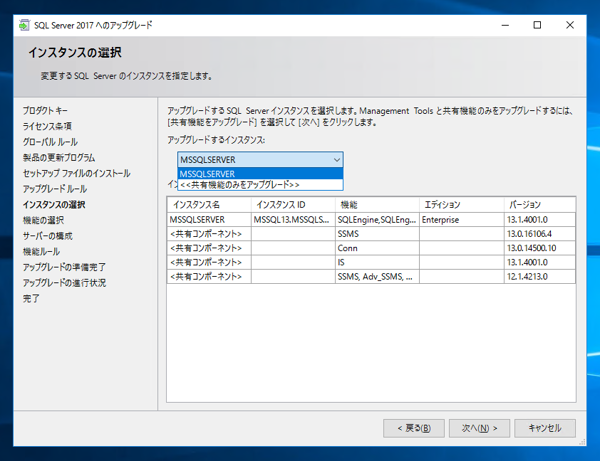Select the 完了 step
Viewport: 600px width, 461px height.
point(31,298)
